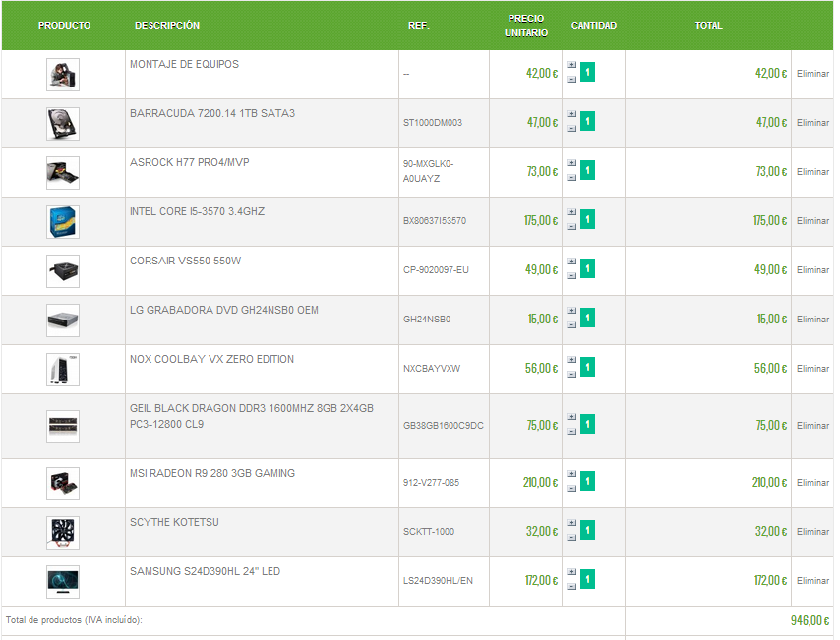Decrease quantity of LG GRABADORA DVD
This screenshot has height=640, width=840.
[571, 325]
